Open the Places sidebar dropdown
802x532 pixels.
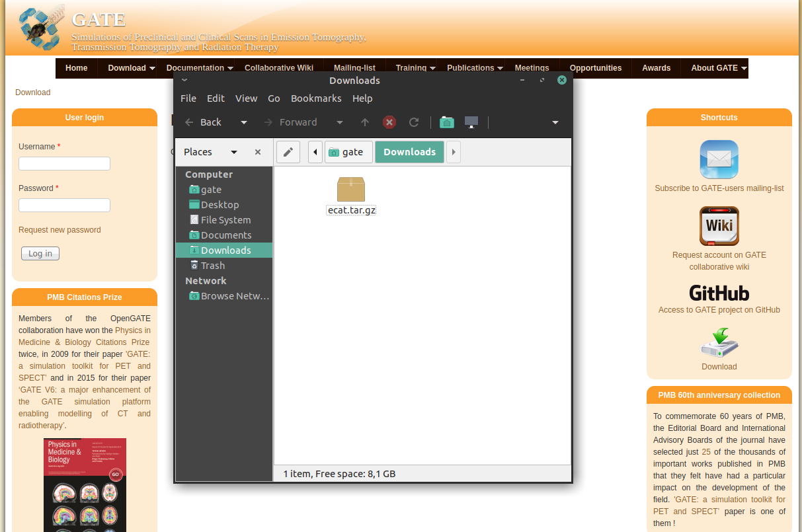click(x=234, y=152)
